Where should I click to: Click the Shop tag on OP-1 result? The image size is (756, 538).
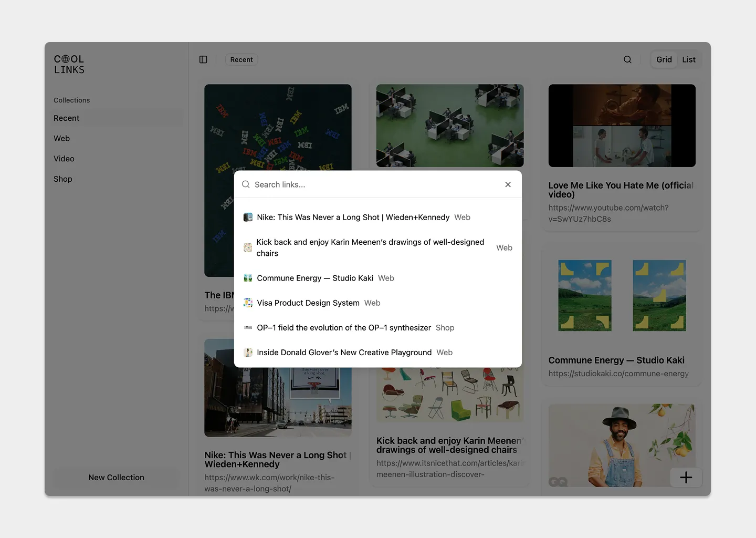coord(445,327)
